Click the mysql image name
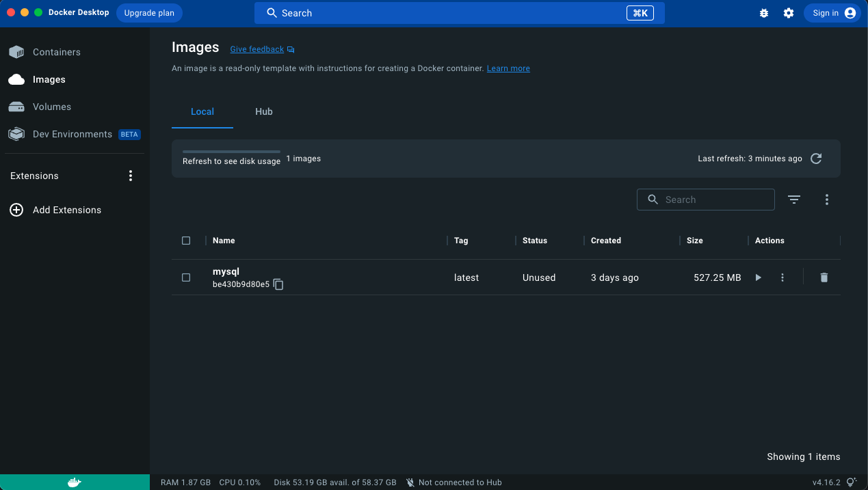Viewport: 868px width, 490px height. 226,271
